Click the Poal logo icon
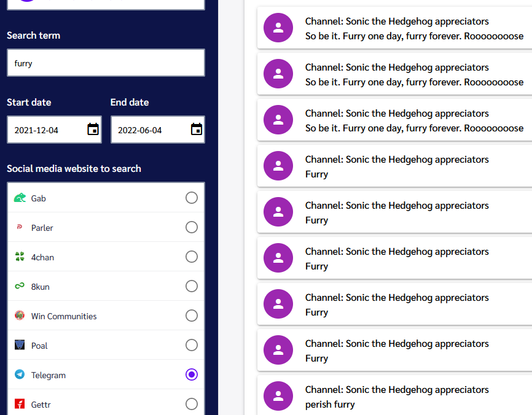The width and height of the screenshot is (532, 415). coord(20,345)
